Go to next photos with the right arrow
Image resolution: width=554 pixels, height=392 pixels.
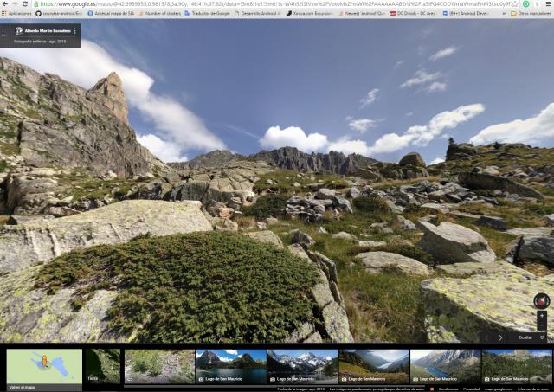pyautogui.click(x=500, y=337)
